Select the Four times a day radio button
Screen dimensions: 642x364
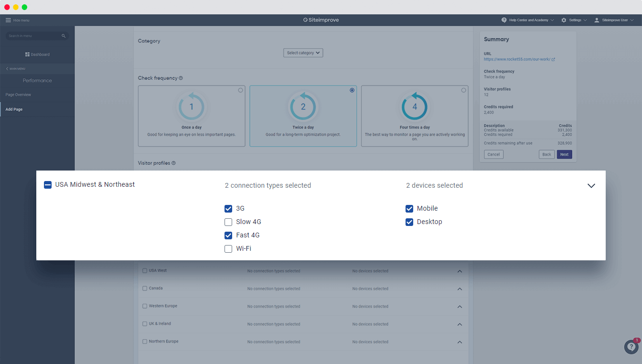(x=463, y=90)
